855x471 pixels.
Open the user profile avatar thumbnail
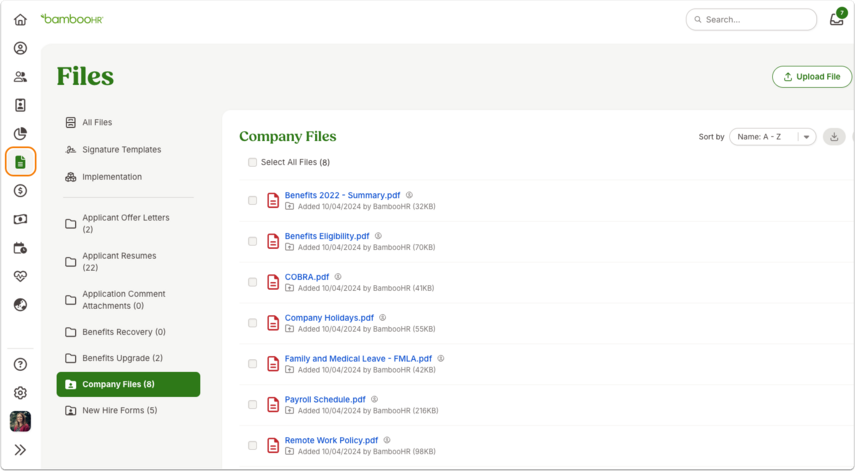(20, 421)
